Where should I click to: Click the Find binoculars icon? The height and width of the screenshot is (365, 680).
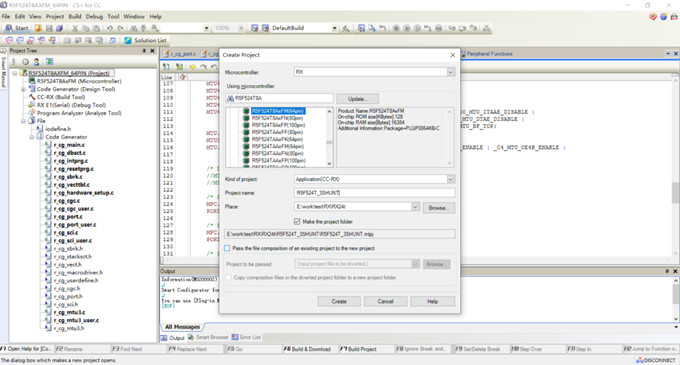point(134,28)
